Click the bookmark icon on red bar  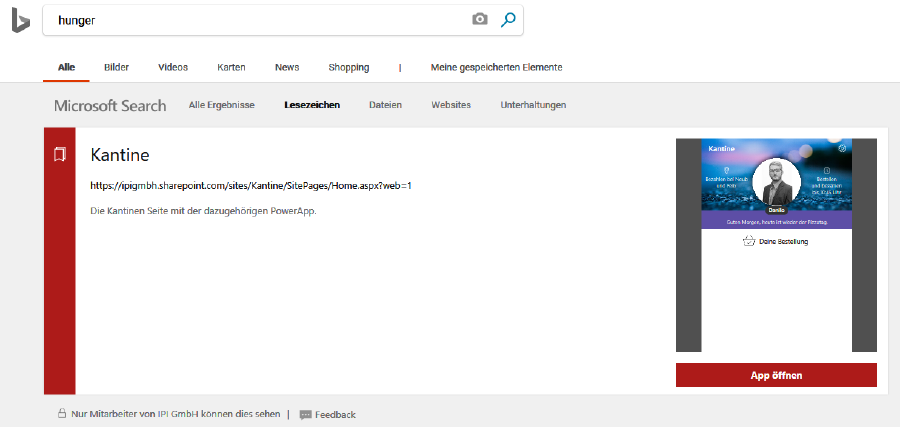pyautogui.click(x=60, y=154)
